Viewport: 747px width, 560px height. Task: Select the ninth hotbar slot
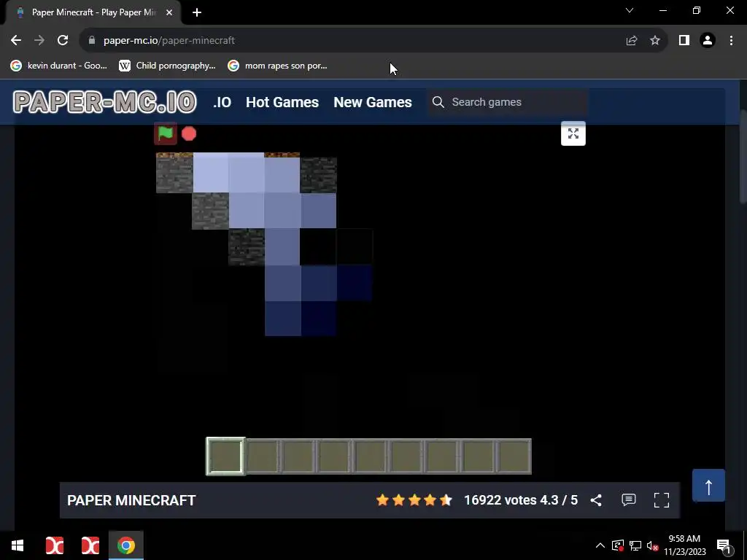coord(514,456)
